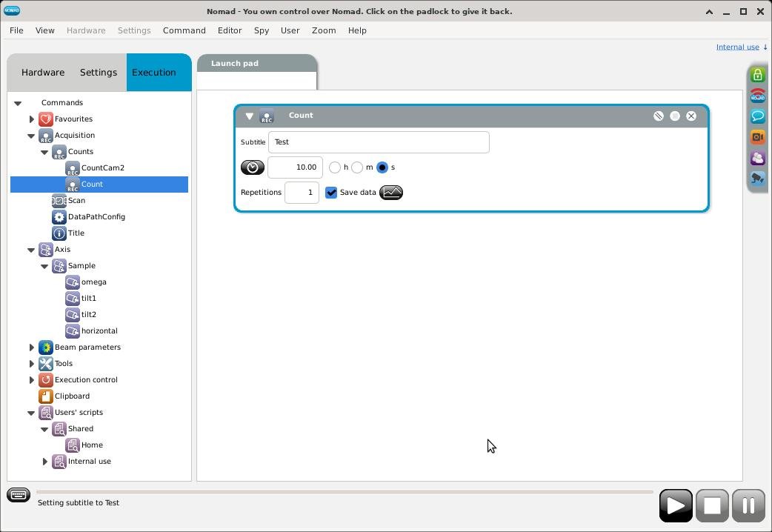The height and width of the screenshot is (532, 772).
Task: Click the plot graph icon beside Save data
Action: (x=391, y=193)
